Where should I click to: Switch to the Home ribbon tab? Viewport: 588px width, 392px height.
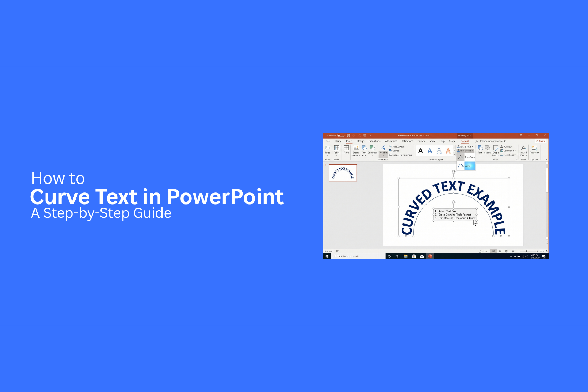point(338,141)
